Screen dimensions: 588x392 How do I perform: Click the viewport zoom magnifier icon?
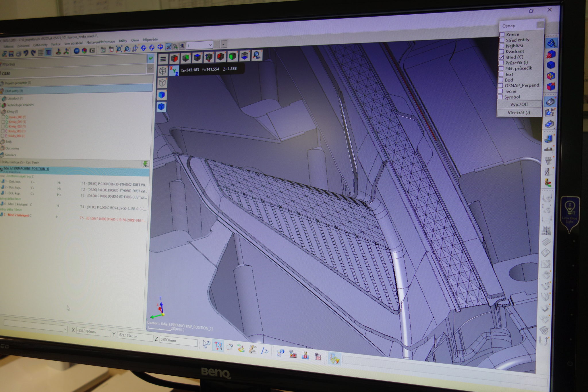click(x=257, y=55)
